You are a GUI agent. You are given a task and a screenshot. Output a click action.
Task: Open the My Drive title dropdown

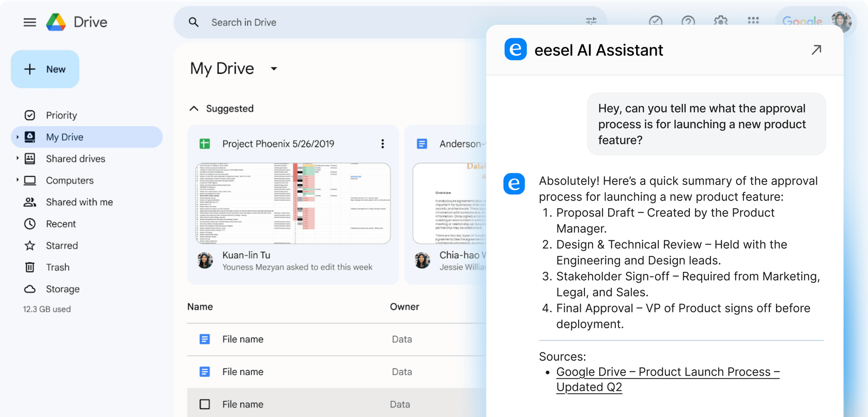[x=274, y=69]
